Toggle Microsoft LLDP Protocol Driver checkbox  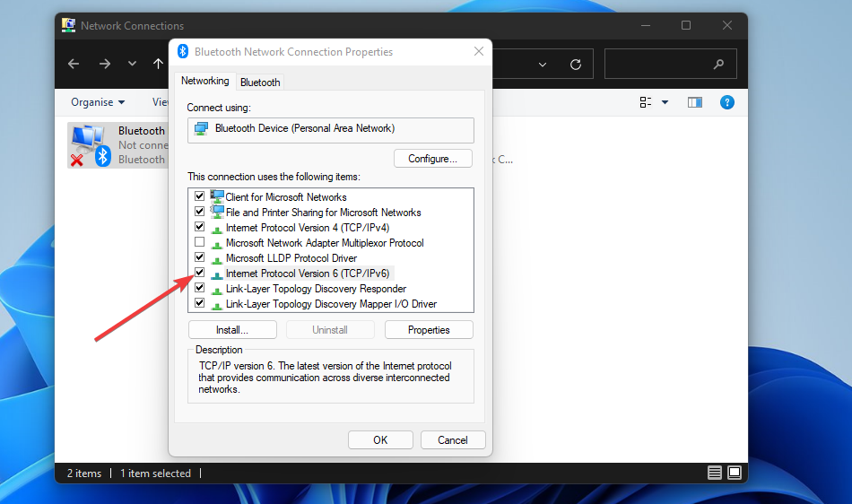pyautogui.click(x=199, y=256)
